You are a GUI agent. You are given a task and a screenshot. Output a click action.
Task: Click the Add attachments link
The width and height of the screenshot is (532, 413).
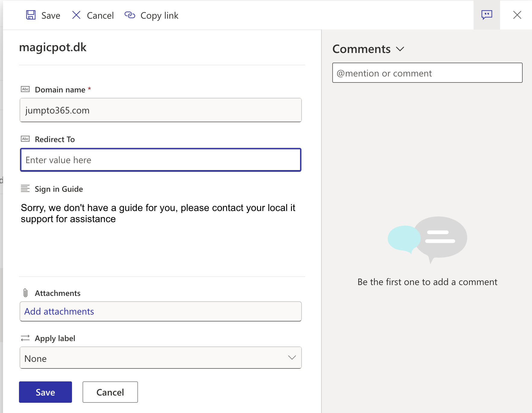[59, 311]
